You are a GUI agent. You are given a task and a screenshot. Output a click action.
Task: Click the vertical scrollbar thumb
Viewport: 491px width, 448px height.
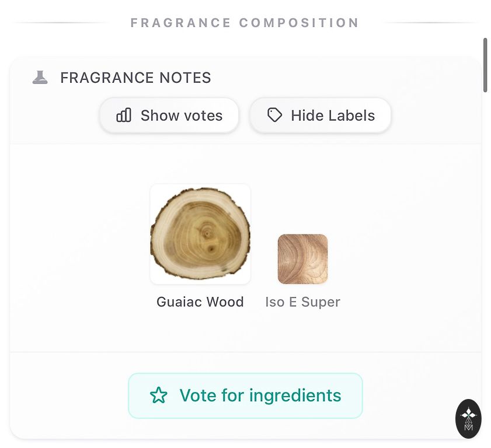point(485,65)
